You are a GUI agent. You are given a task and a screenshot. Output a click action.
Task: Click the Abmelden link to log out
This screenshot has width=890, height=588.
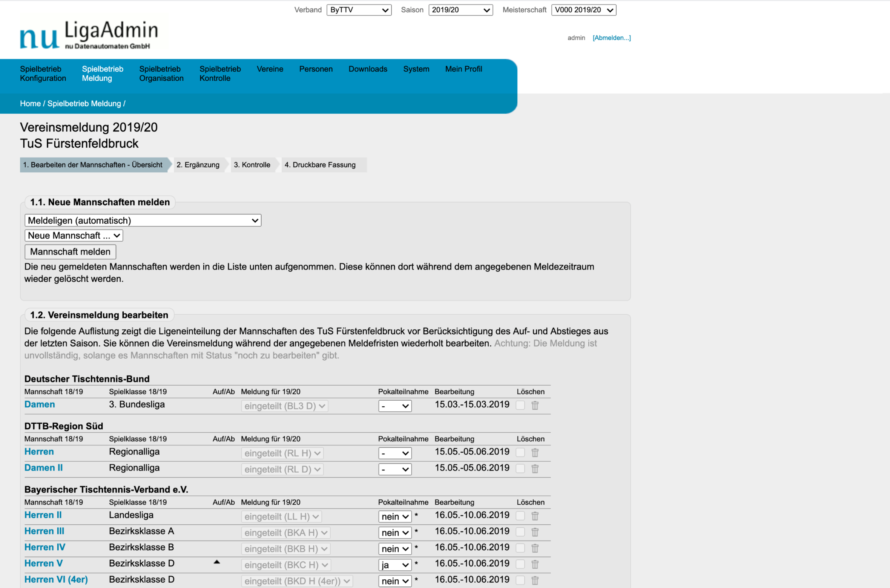(612, 38)
